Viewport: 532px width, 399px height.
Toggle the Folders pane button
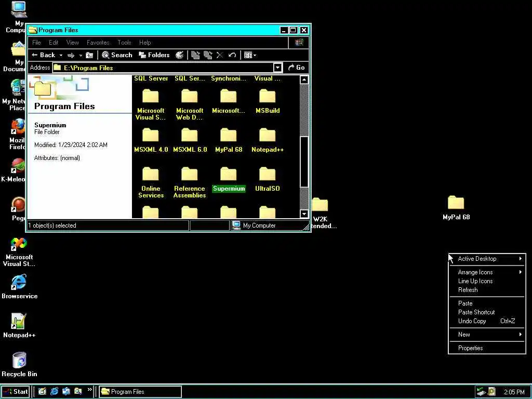pyautogui.click(x=154, y=55)
